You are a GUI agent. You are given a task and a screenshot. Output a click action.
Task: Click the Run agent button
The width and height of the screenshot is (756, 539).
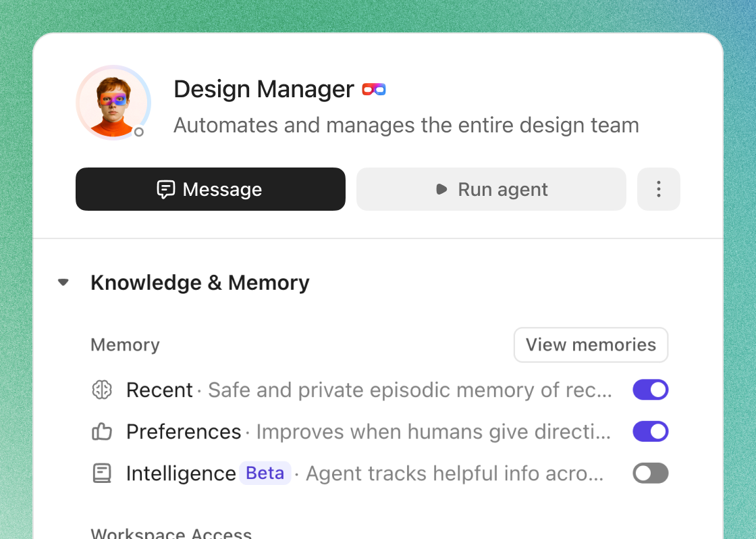point(491,189)
